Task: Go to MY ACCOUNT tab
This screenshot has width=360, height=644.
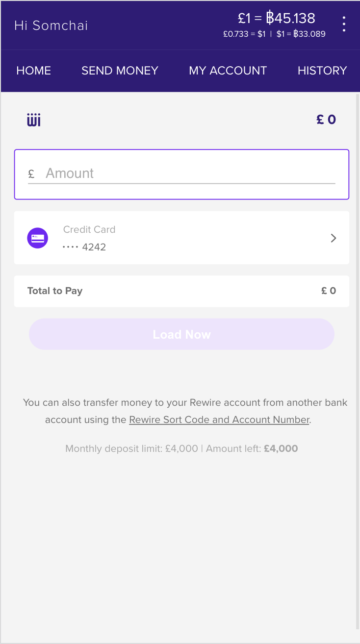Action: pyautogui.click(x=228, y=71)
